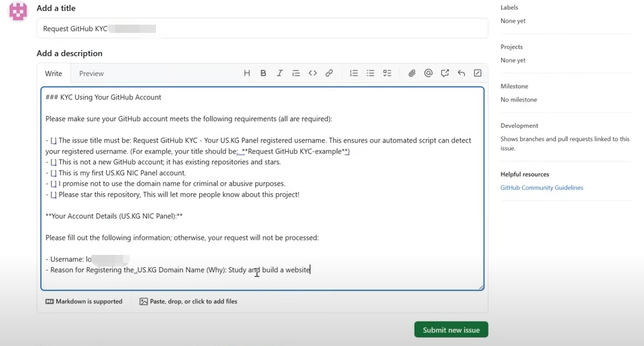This screenshot has width=644, height=346.
Task: Apply italic formatting from the toolbar
Action: point(280,73)
